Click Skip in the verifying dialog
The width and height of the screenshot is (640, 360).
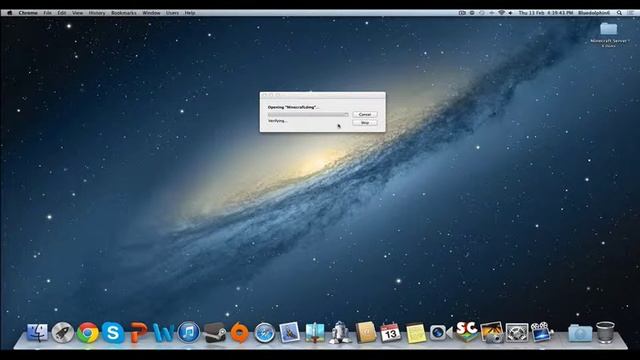pyautogui.click(x=364, y=122)
